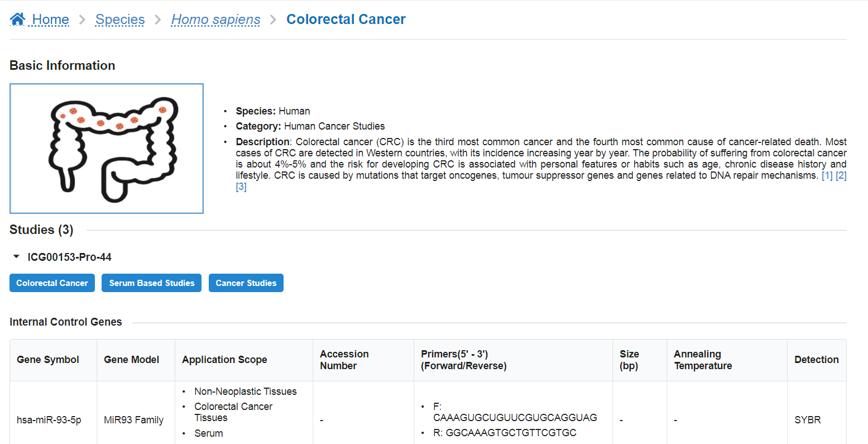Click the colon illustration image
The width and height of the screenshot is (868, 444).
pos(107,149)
